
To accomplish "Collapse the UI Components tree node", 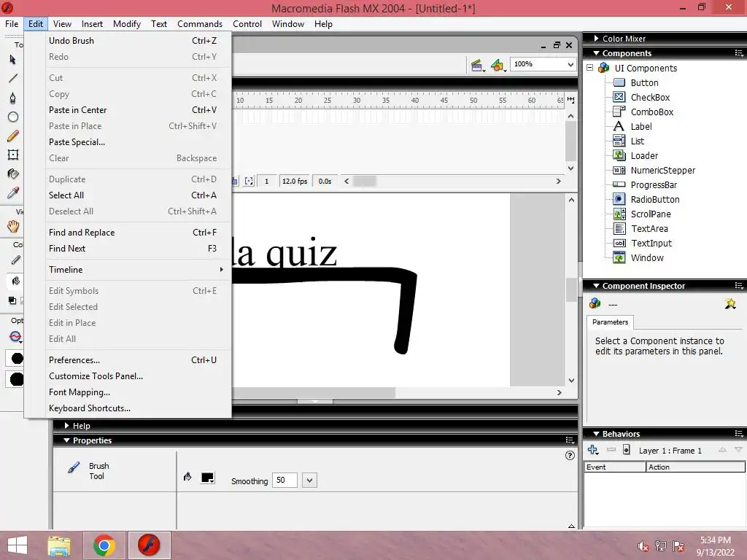I will pos(589,68).
